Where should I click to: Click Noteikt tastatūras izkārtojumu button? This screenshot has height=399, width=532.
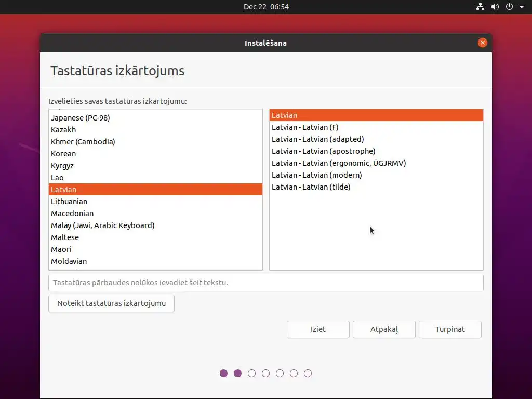tap(111, 303)
